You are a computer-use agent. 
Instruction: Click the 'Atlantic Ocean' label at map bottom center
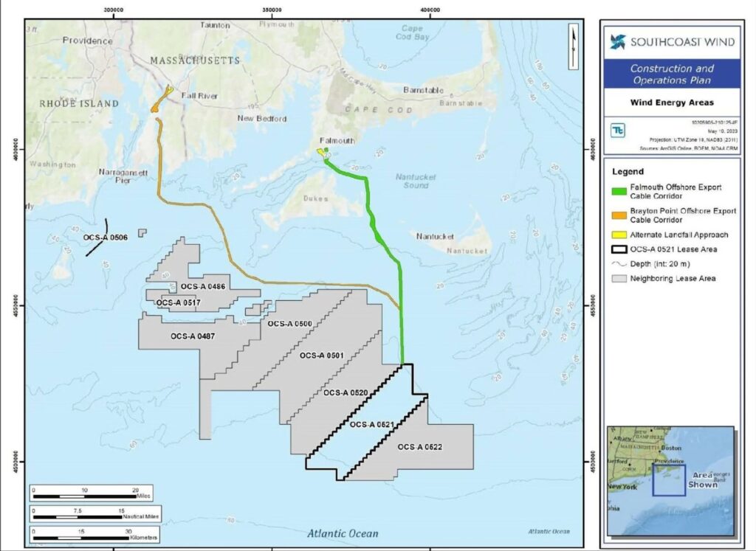[x=343, y=533]
